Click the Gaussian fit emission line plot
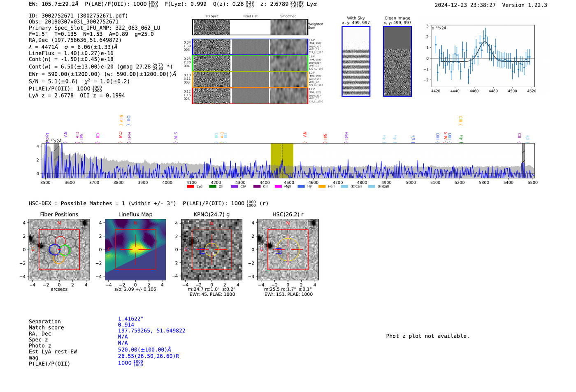The width and height of the screenshot is (576, 392). click(483, 56)
